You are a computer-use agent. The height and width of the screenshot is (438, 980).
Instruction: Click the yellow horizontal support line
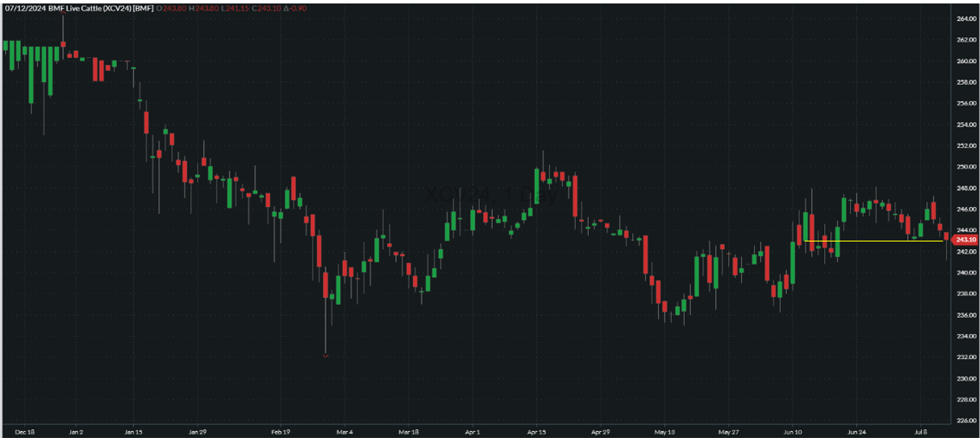(x=874, y=241)
